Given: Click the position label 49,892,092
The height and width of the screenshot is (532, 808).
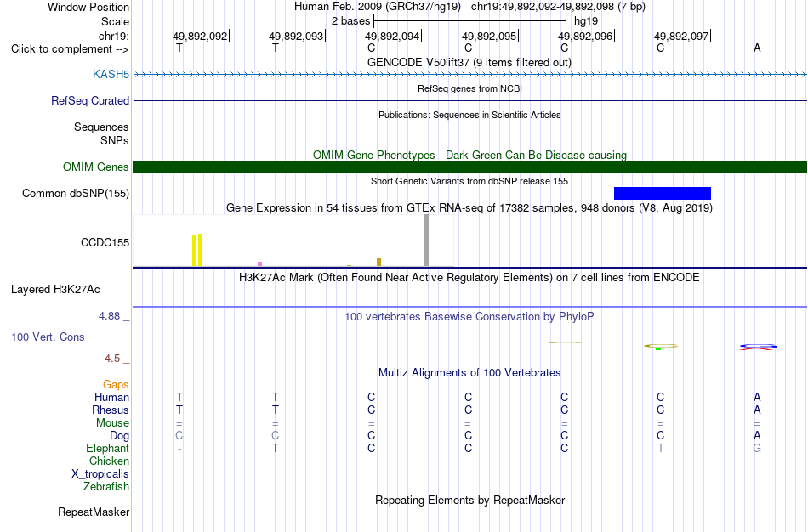Looking at the screenshot, I should coord(200,36).
